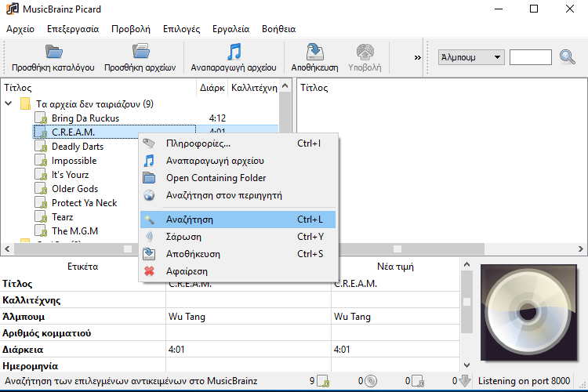Image resolution: width=588 pixels, height=392 pixels.
Task: Open the Εργαλεία menu
Action: (230, 29)
